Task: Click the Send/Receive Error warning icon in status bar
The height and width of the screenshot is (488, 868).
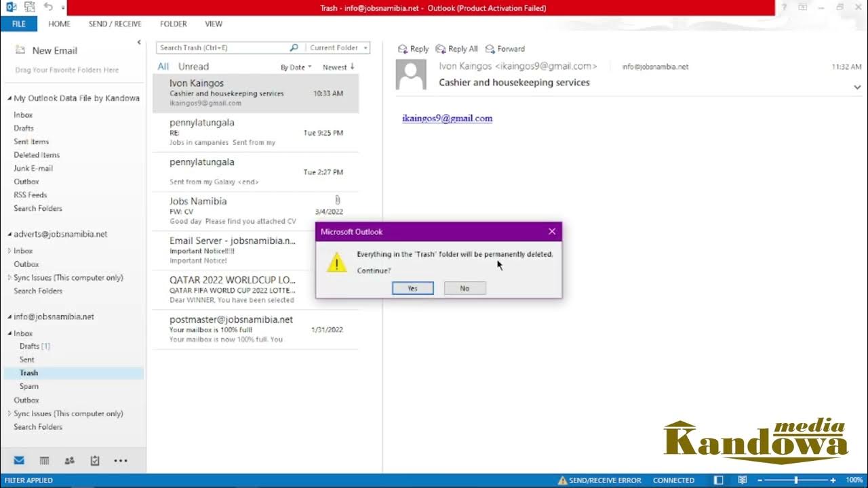Action: 562,480
